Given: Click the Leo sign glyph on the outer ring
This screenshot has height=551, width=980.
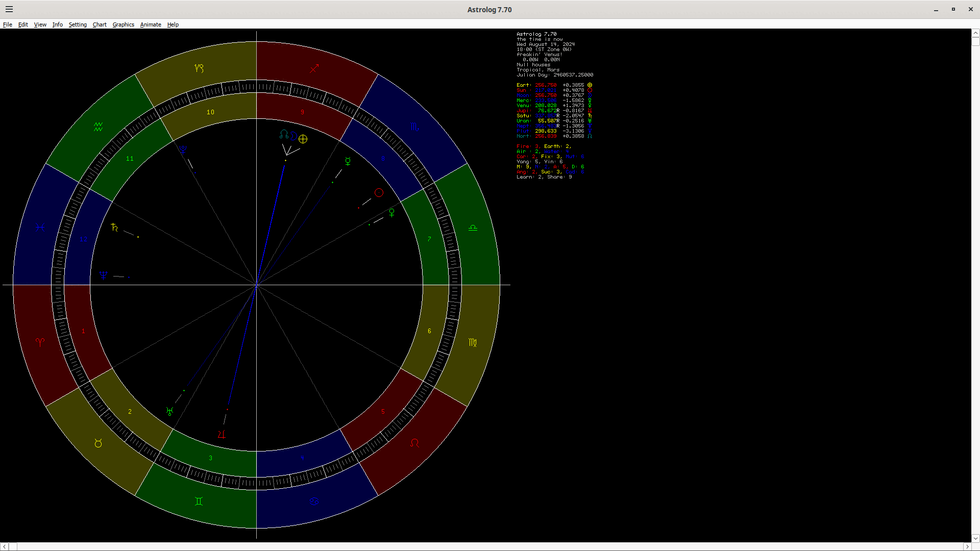Looking at the screenshot, I should [x=414, y=443].
